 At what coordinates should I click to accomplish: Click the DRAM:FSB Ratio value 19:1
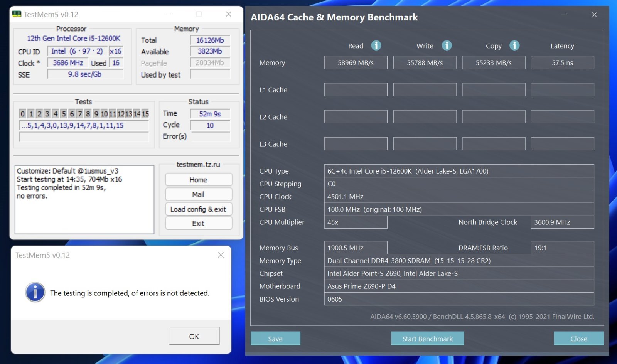point(562,248)
